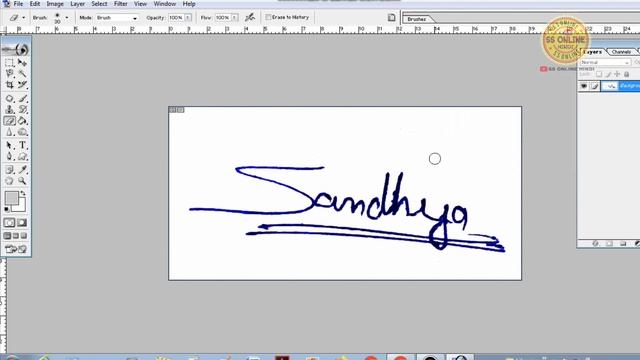Open the layer blend mode dropdown
This screenshot has height=360, width=640.
tap(605, 62)
